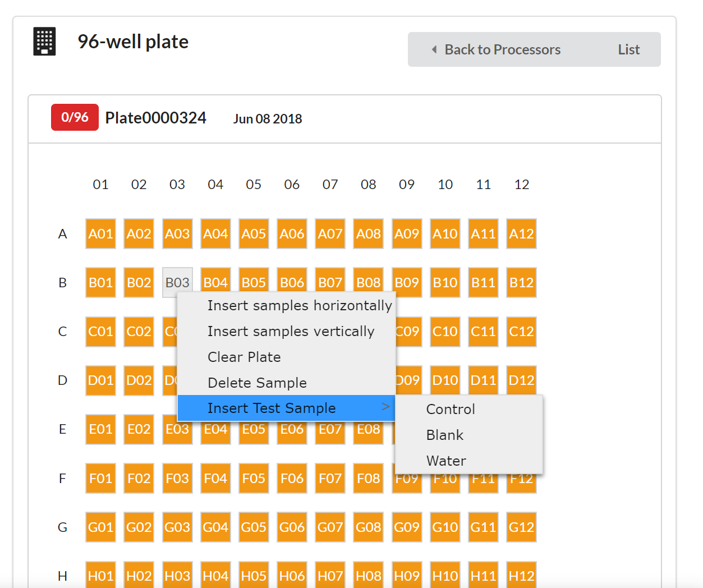Select well D10
This screenshot has width=703, height=588.
[445, 380]
